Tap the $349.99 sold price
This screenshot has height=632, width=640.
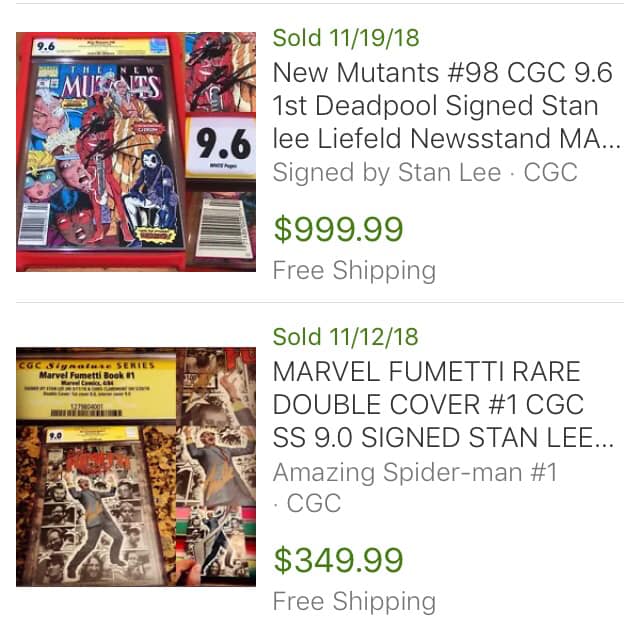[338, 560]
